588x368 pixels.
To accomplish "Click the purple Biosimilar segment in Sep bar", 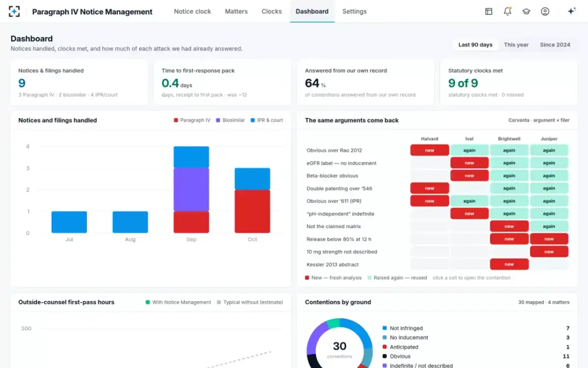I will point(191,189).
